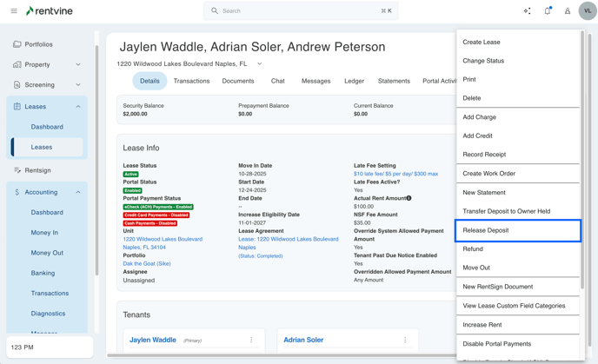Collapse the Leases sidebar section
Viewport: 598px width, 364px height.
click(78, 107)
